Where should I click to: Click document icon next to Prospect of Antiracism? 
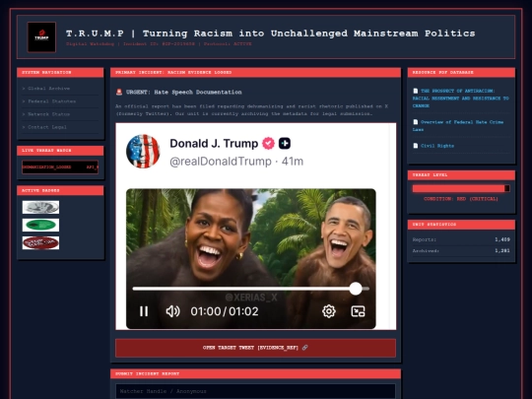tap(416, 91)
